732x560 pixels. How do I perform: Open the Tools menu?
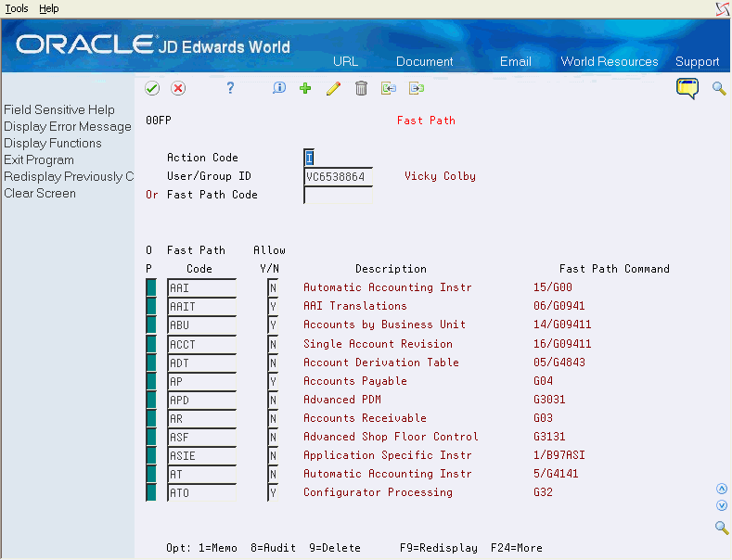(17, 8)
